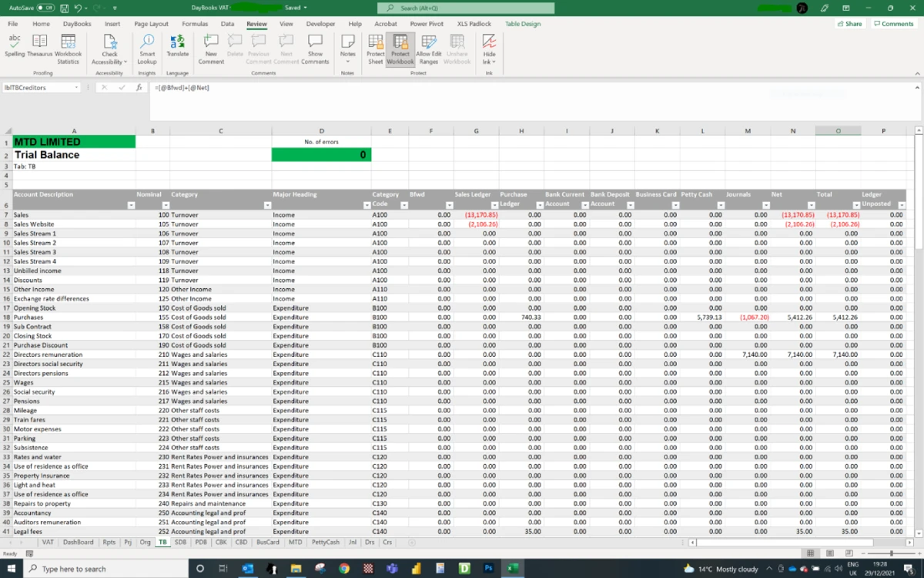Screen dimensions: 924x578
Task: Click the Share button
Action: pyautogui.click(x=849, y=24)
